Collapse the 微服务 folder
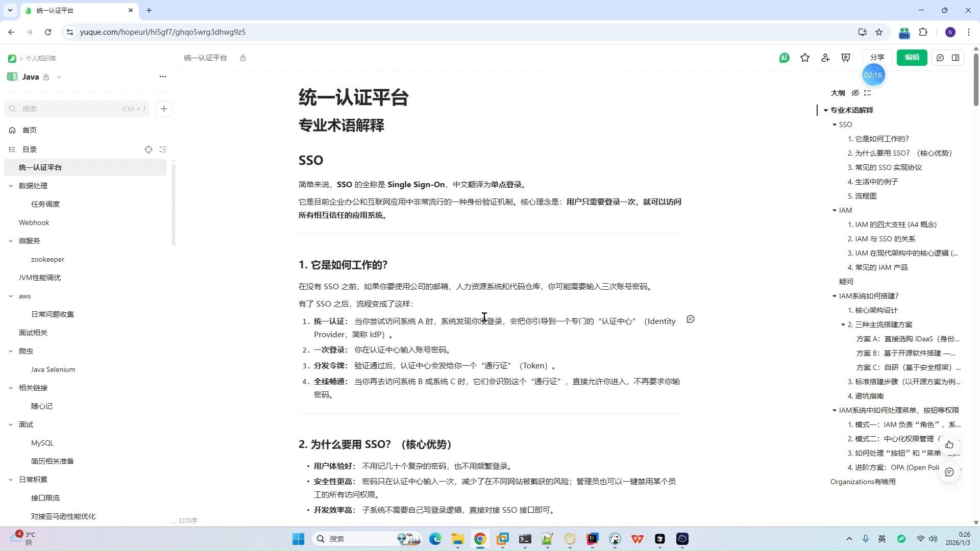980x551 pixels. pos(11,241)
